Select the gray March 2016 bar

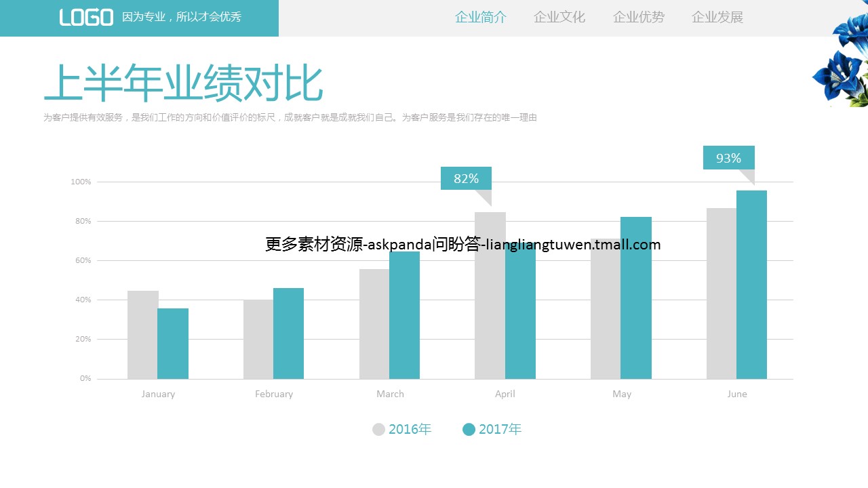(x=374, y=324)
